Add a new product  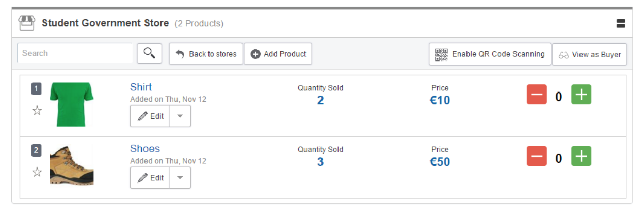click(278, 54)
